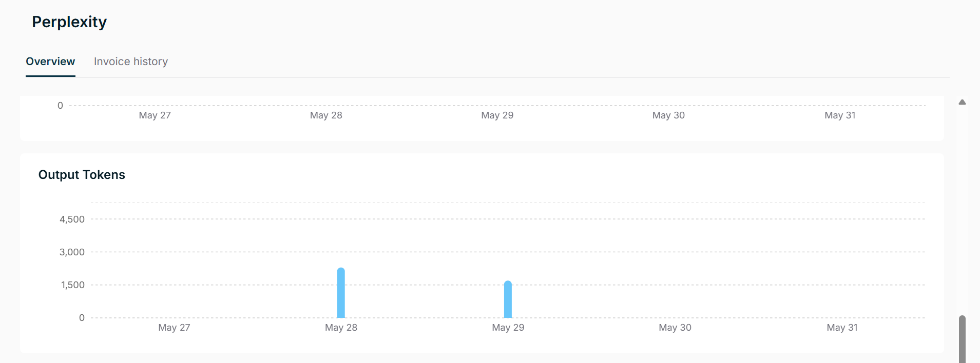Image resolution: width=980 pixels, height=363 pixels.
Task: Click the May 31 label under Output Tokens
Action: (x=842, y=328)
